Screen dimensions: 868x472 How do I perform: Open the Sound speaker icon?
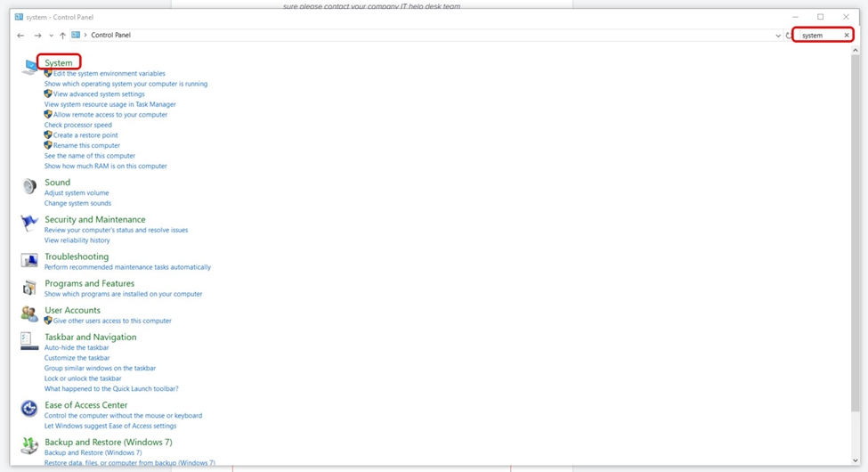click(29, 186)
